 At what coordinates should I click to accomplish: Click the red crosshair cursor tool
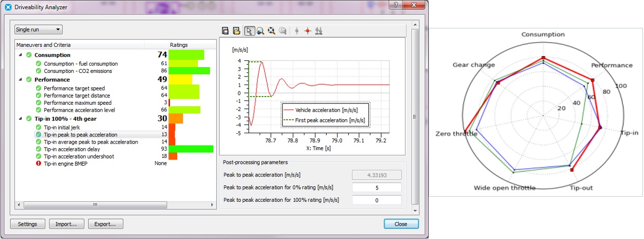click(x=308, y=31)
